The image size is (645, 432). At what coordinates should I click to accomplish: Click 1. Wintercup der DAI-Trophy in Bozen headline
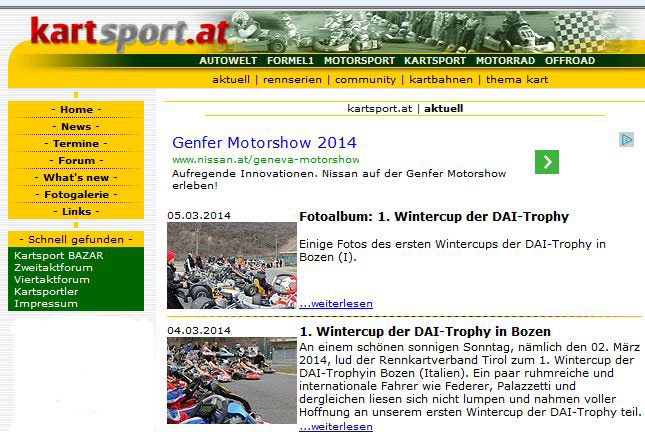point(425,331)
